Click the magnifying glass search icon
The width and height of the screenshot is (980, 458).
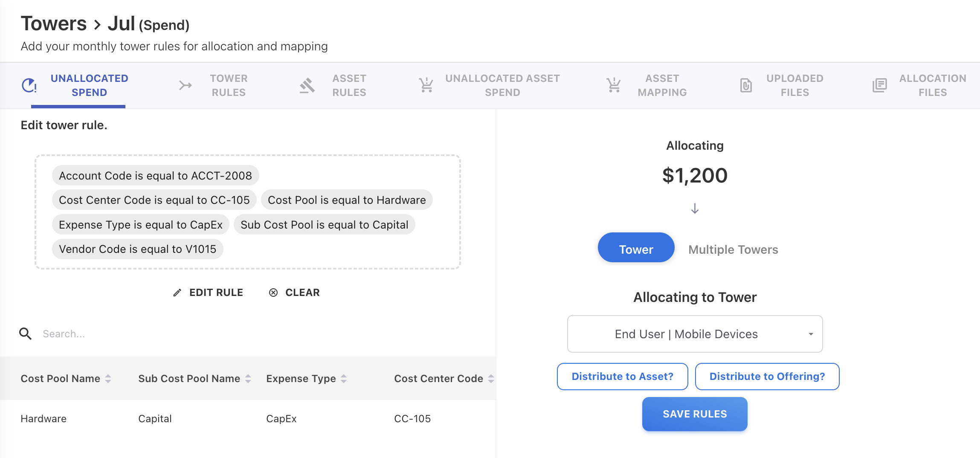(x=26, y=334)
